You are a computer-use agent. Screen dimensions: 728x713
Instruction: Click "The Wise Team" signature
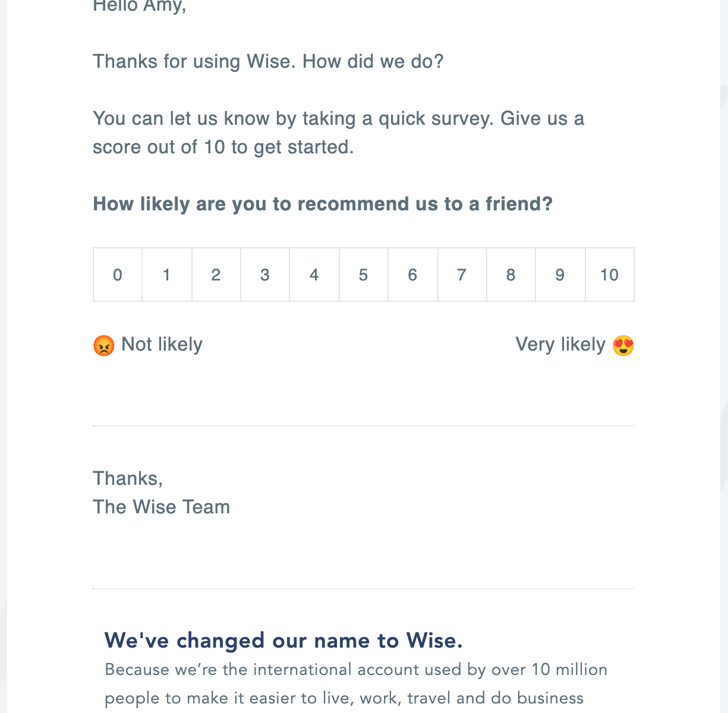coord(161,507)
